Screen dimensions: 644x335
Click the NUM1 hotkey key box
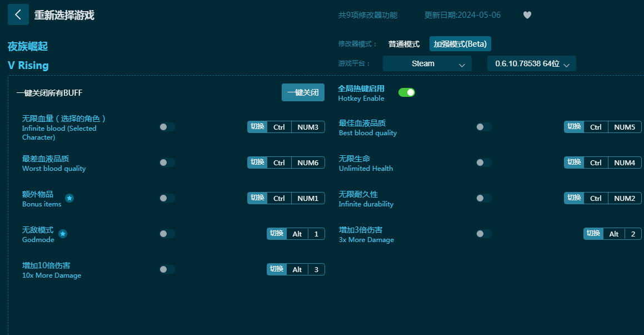[x=308, y=198]
